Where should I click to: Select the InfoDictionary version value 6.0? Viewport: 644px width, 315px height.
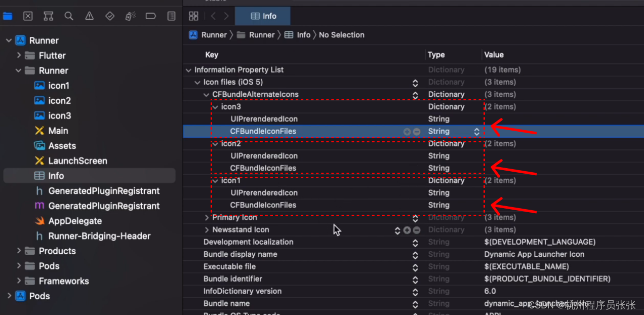pos(490,291)
